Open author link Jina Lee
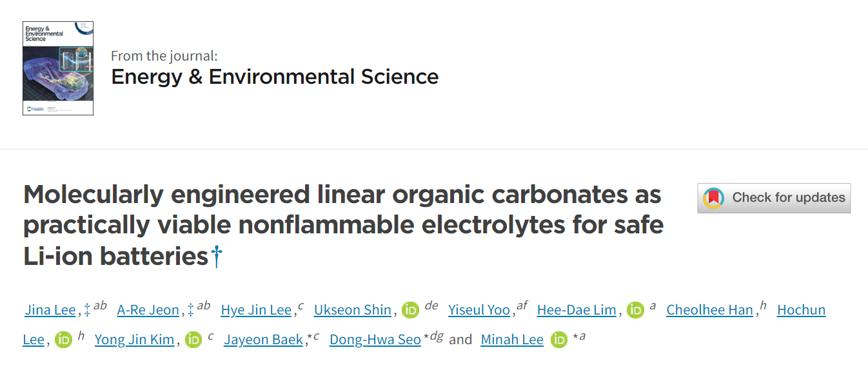This screenshot has height=370, width=868. point(50,310)
